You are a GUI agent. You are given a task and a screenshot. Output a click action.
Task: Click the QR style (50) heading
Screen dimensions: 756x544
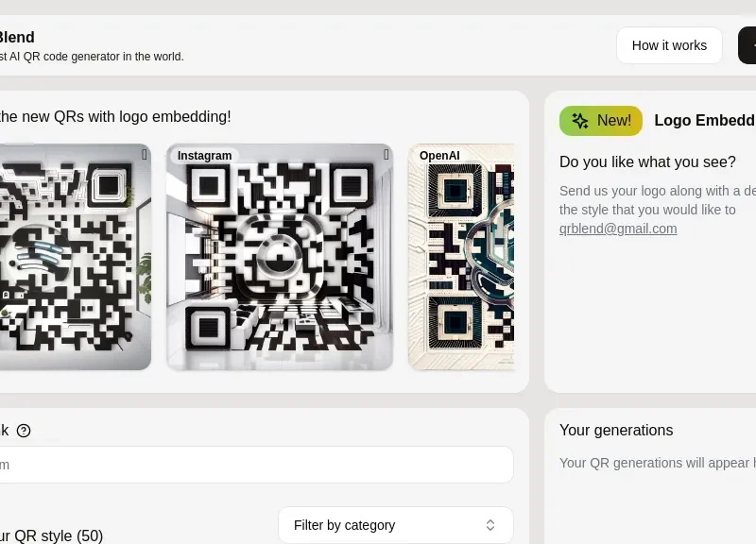pos(51,535)
